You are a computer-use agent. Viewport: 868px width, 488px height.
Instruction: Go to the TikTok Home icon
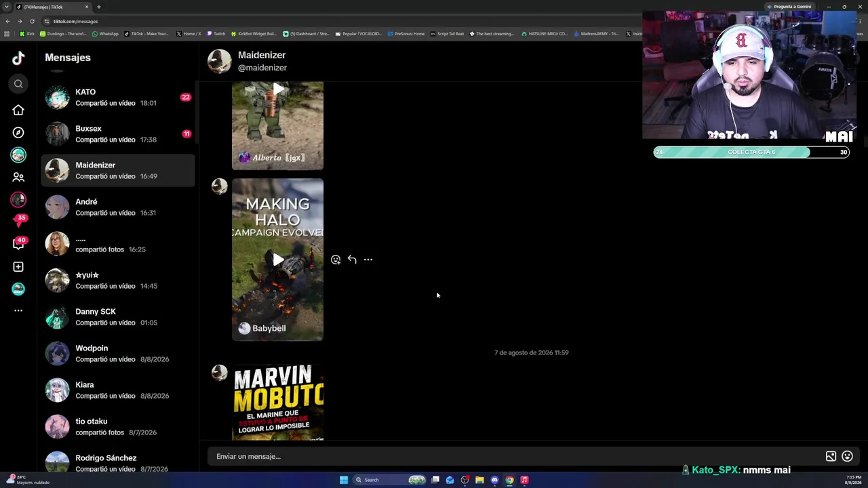[x=18, y=110]
